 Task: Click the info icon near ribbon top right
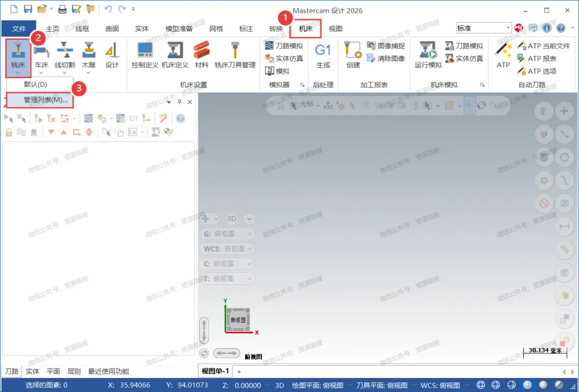point(547,28)
